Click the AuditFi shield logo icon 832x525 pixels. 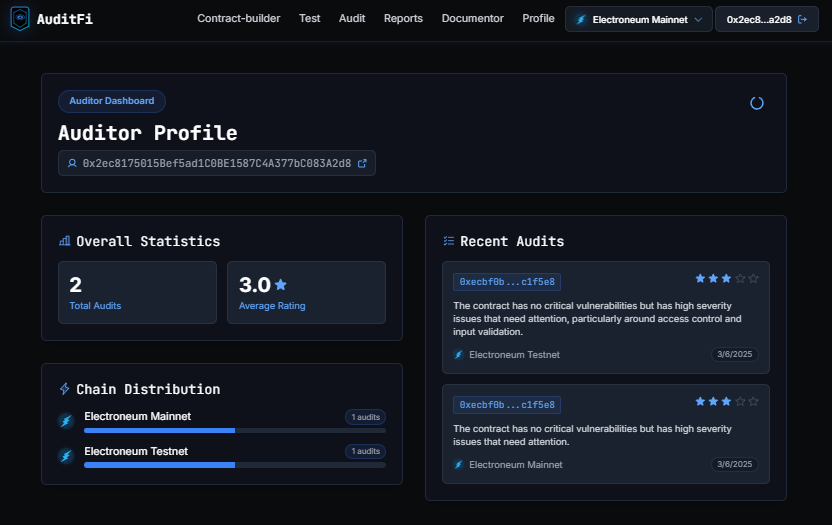tap(20, 19)
